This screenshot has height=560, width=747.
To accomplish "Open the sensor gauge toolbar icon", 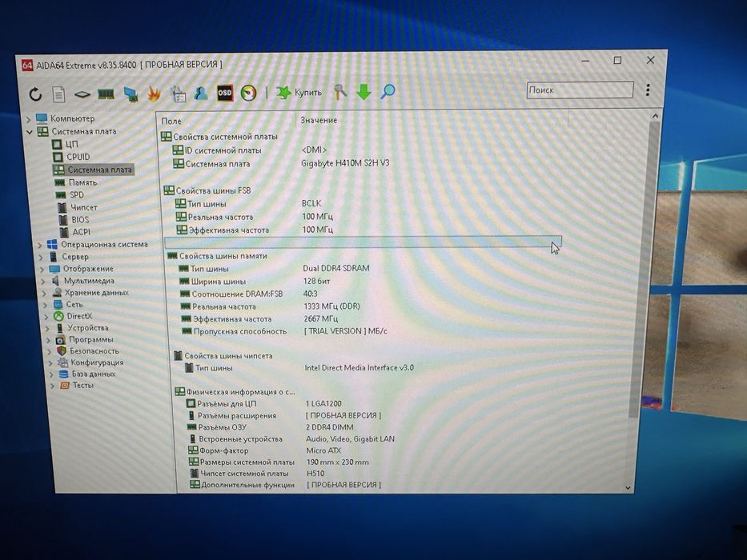I will [x=248, y=92].
